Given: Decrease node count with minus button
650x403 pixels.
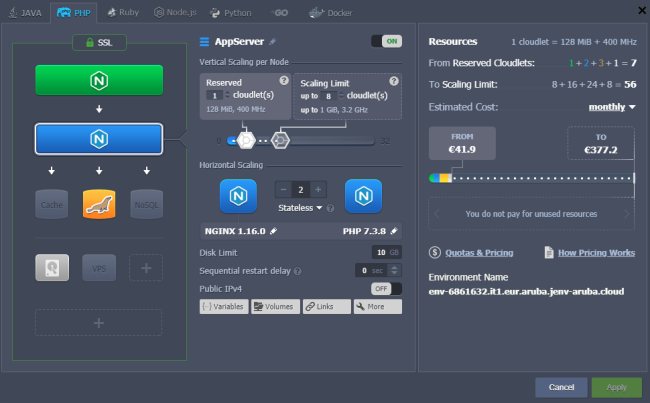Looking at the screenshot, I should (284, 189).
